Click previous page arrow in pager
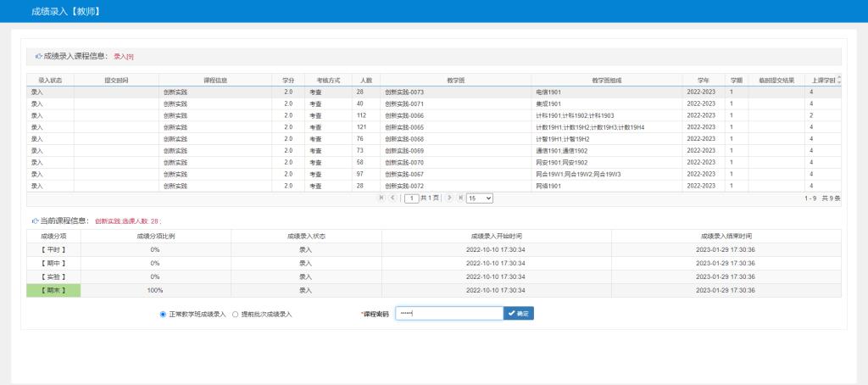 pyautogui.click(x=392, y=198)
